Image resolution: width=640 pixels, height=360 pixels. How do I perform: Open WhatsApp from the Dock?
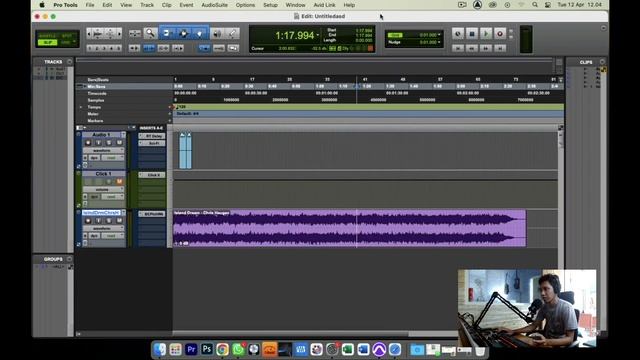(238, 349)
